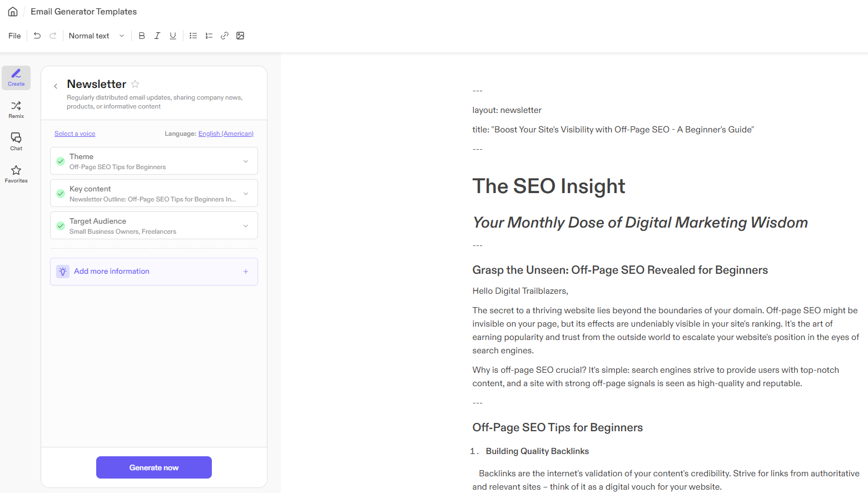Toggle bold formatting
This screenshot has width=868, height=493.
(x=142, y=35)
